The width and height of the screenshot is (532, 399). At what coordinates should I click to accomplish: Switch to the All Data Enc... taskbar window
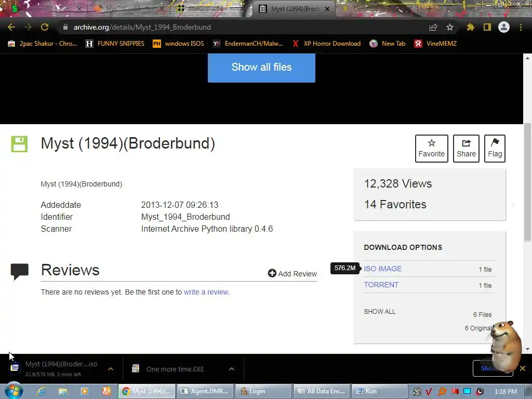[321, 391]
